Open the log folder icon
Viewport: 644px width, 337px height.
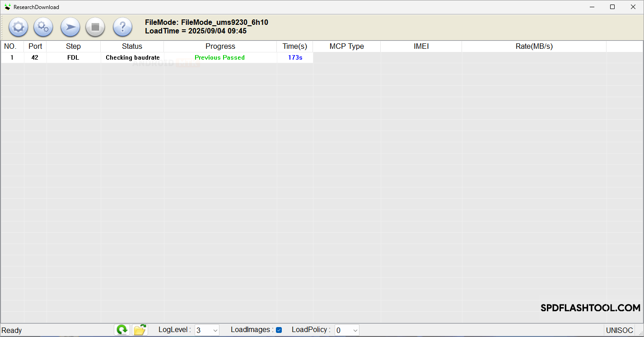tap(140, 330)
